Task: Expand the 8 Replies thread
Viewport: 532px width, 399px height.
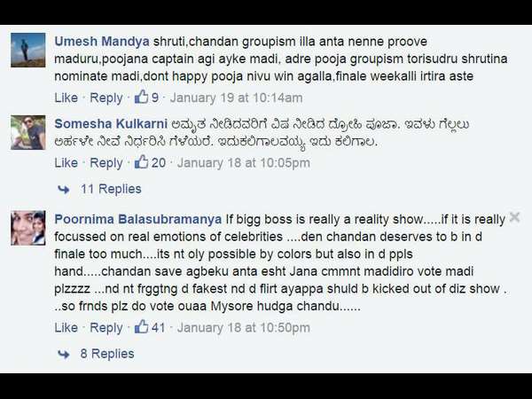Action: [x=107, y=354]
